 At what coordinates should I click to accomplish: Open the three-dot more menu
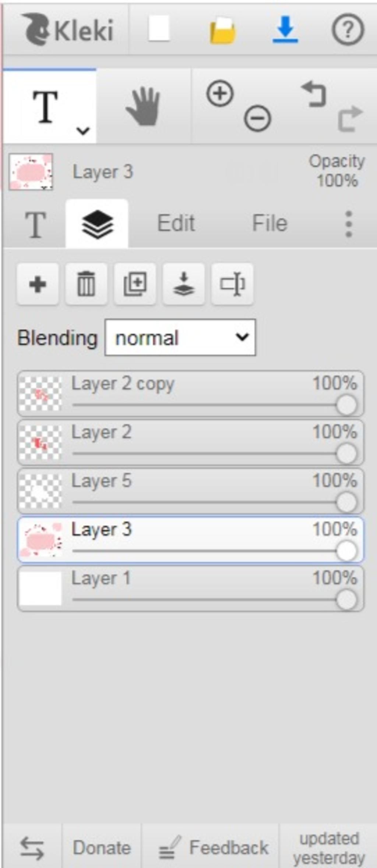pyautogui.click(x=349, y=224)
